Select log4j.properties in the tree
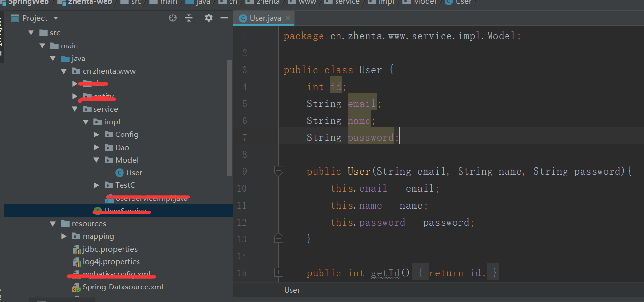The width and height of the screenshot is (644, 302). [x=111, y=262]
